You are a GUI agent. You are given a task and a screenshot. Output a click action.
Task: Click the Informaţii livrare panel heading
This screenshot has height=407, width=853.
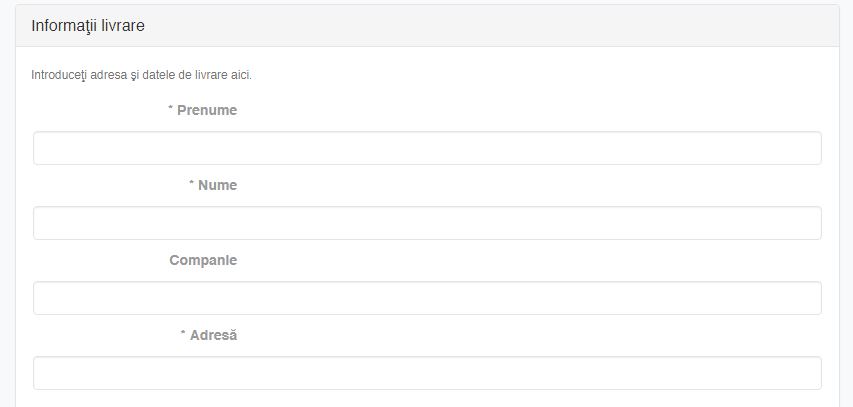[88, 26]
